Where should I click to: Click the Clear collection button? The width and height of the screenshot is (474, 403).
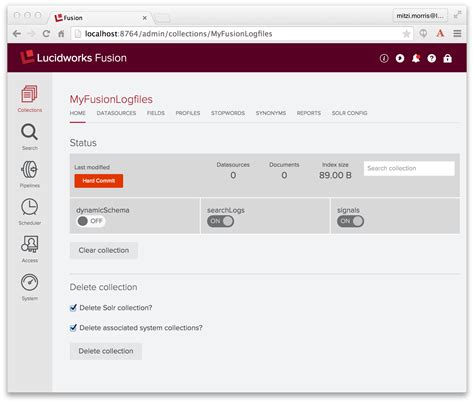(104, 250)
